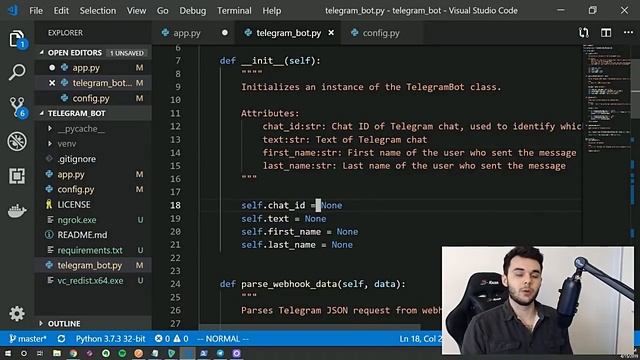Open the Selection menu
Image resolution: width=640 pixels, height=360 pixels.
(98, 11)
